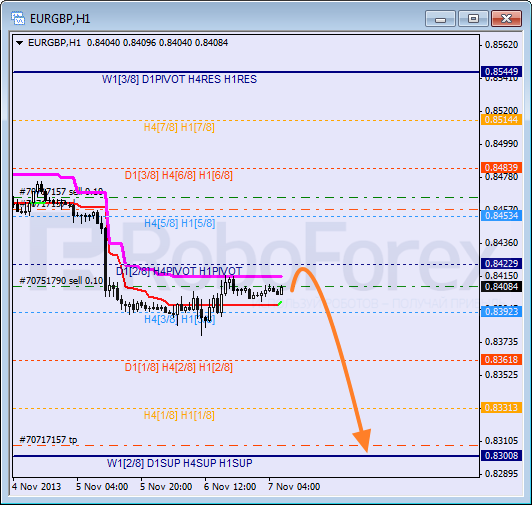This screenshot has height=505, width=532.
Task: Click the 0.84229 pivot price tag
Action: (501, 264)
